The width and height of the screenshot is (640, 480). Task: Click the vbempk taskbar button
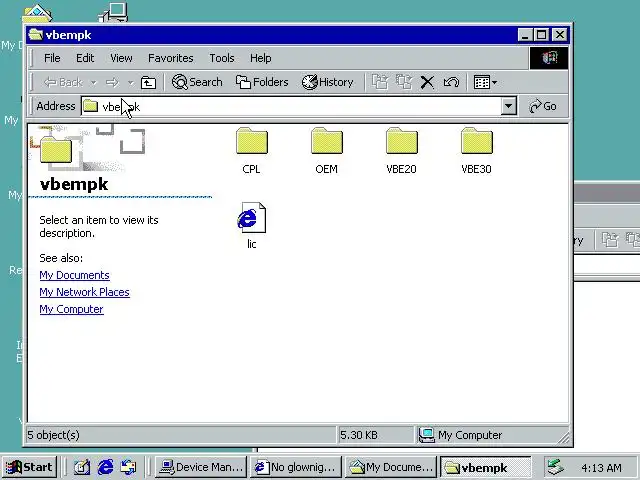(486, 467)
